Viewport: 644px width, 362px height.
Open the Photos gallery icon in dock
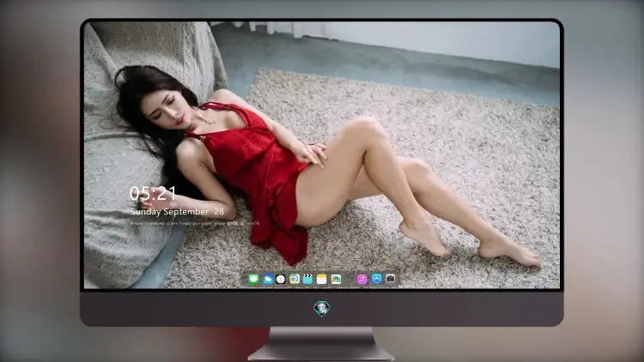coord(336,280)
